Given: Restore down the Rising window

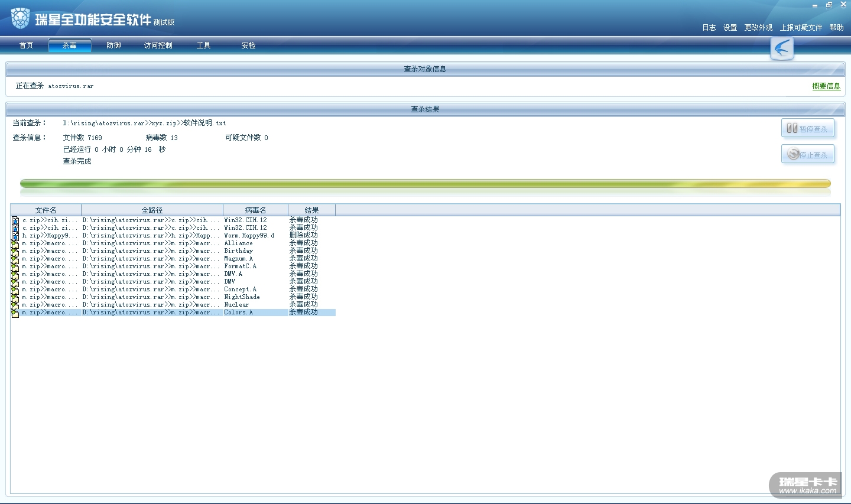Looking at the screenshot, I should click(x=829, y=5).
